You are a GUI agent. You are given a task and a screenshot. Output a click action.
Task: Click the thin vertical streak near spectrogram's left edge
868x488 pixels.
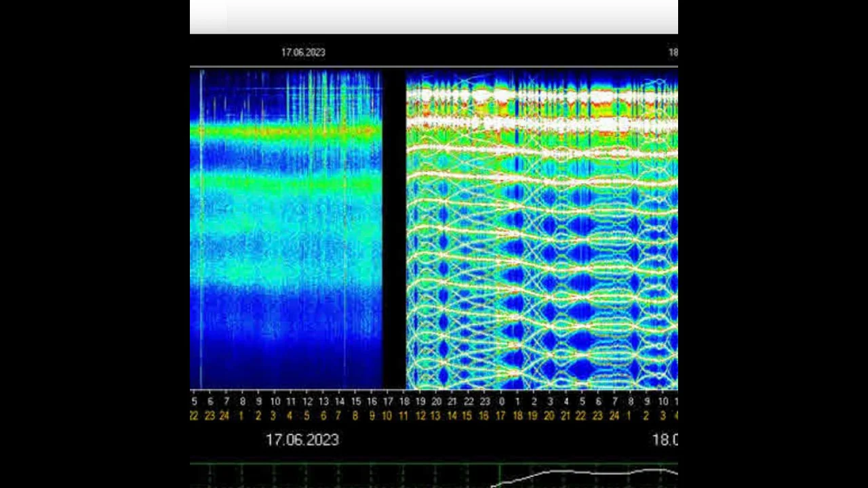(201, 230)
